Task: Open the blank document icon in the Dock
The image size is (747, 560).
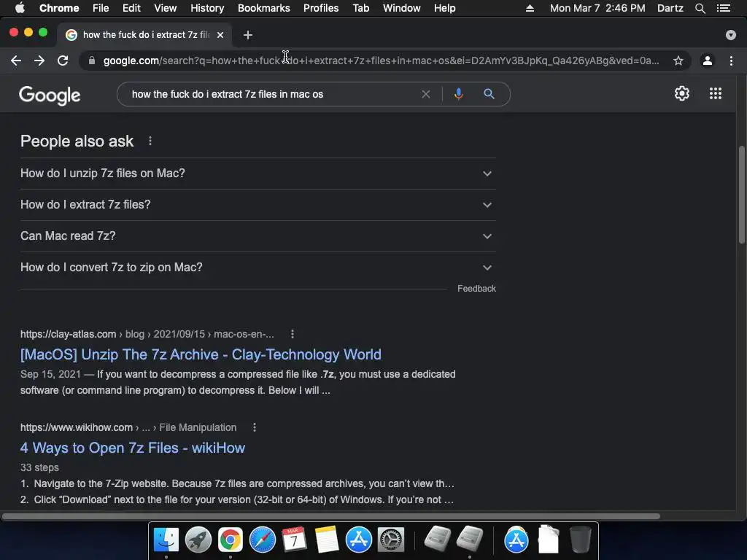Action: click(x=549, y=539)
